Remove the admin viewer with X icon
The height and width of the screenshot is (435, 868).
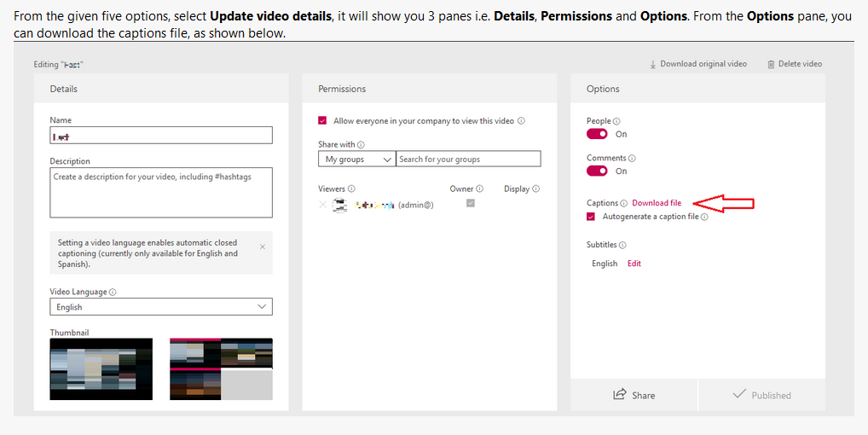[x=323, y=205]
